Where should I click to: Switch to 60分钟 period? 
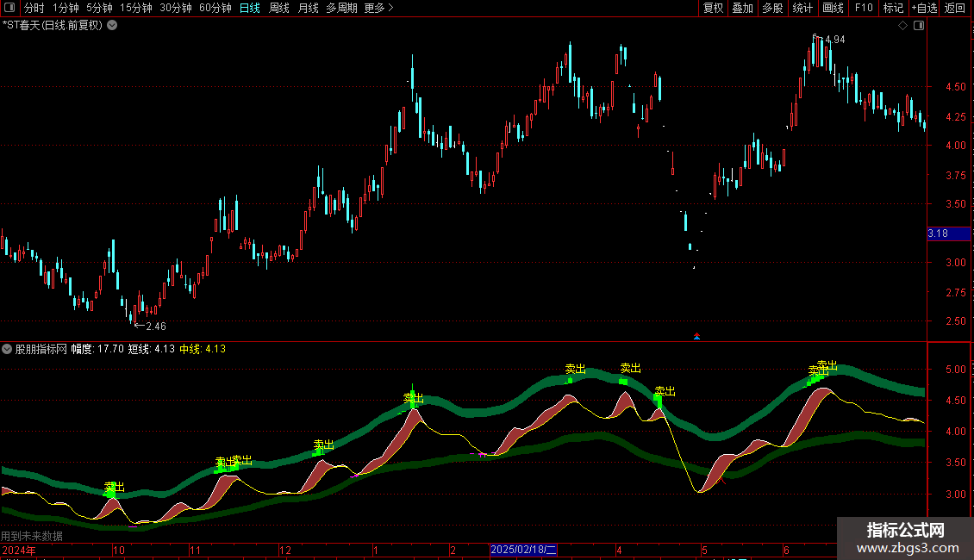click(215, 8)
